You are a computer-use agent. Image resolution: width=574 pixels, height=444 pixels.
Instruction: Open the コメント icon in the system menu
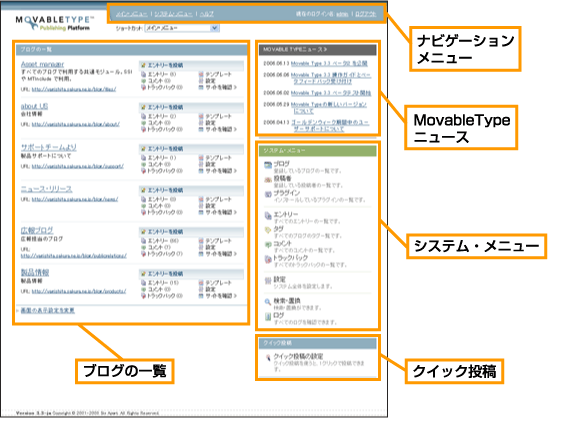coord(268,244)
